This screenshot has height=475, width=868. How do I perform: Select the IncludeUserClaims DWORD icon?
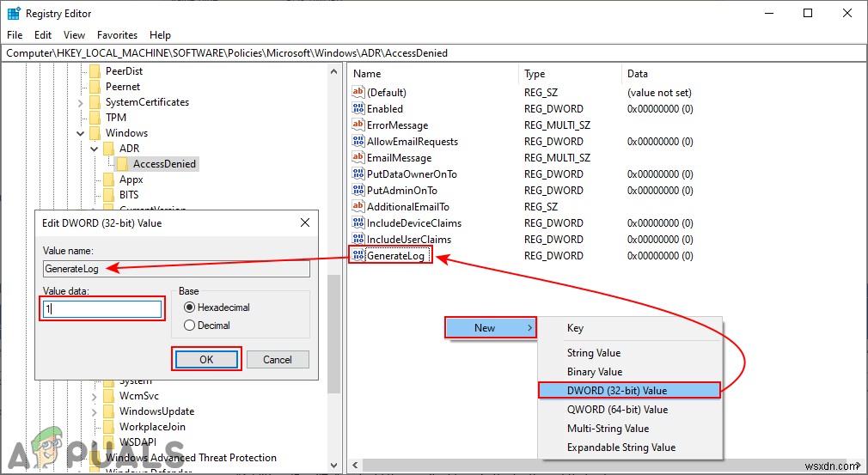click(x=358, y=240)
